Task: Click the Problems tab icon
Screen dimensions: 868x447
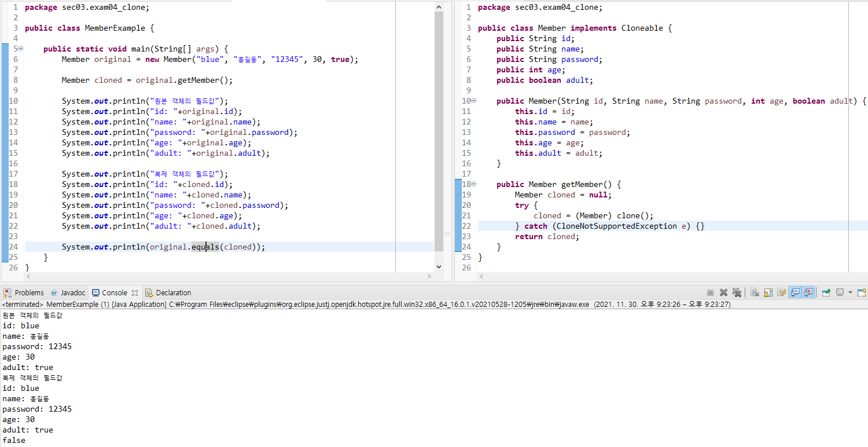Action: coord(7,293)
